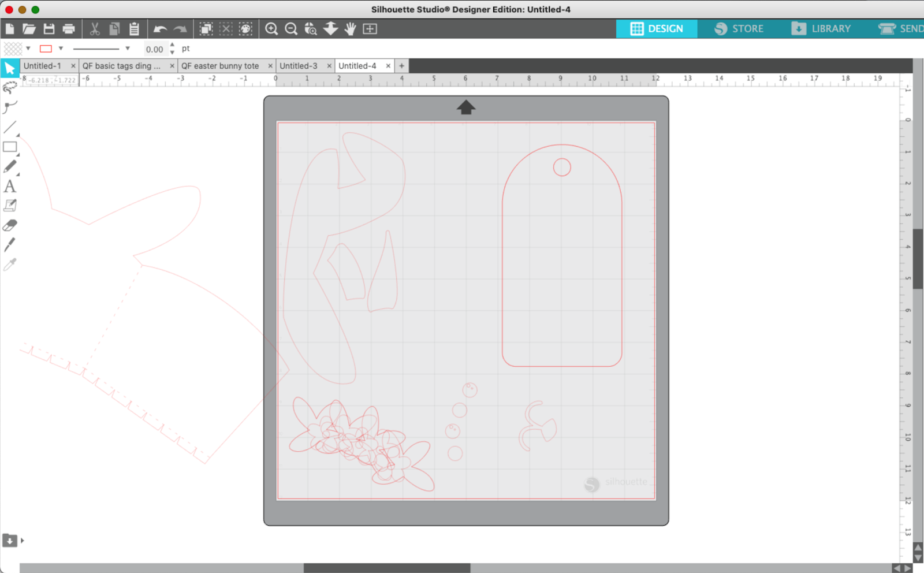Select the Text tool

10,186
